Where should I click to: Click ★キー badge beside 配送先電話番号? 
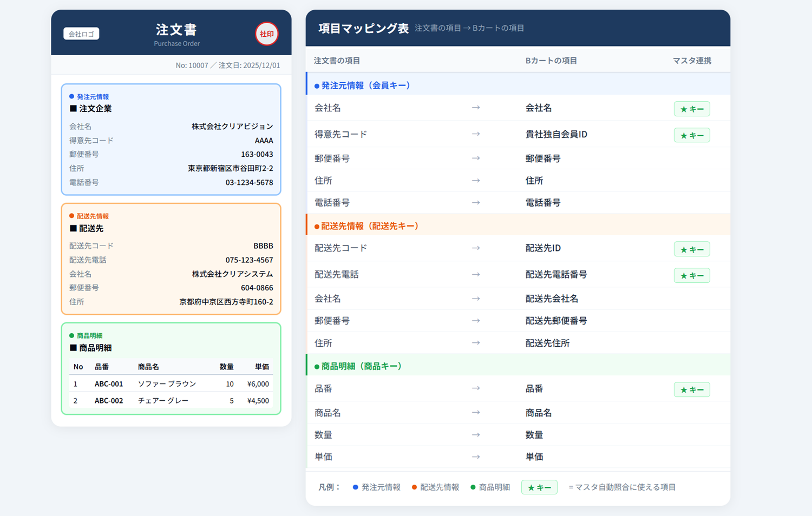(x=691, y=275)
